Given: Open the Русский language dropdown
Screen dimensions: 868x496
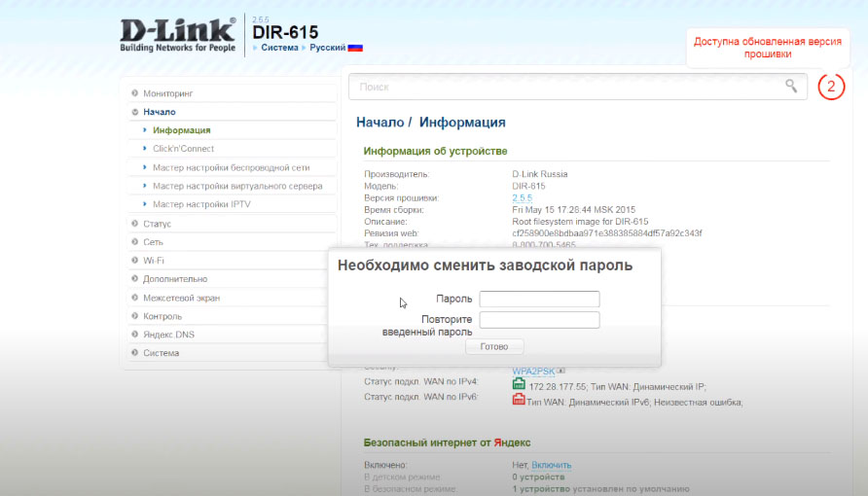Looking at the screenshot, I should pyautogui.click(x=328, y=48).
